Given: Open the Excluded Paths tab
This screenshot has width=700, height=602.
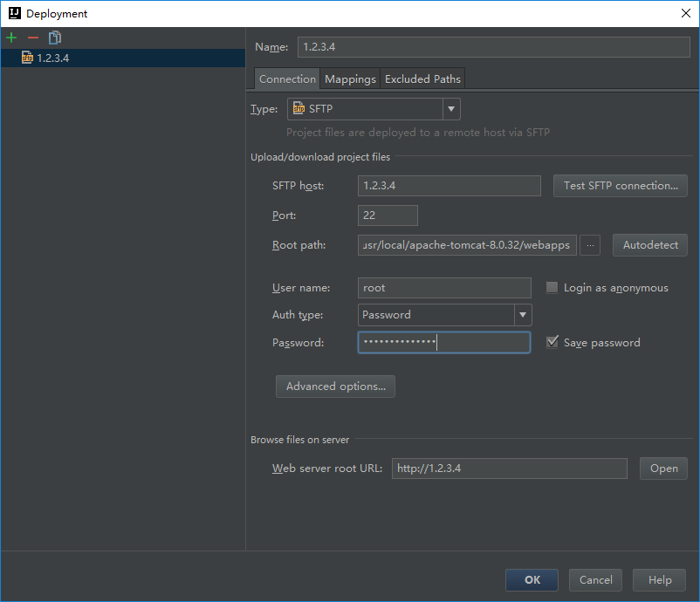Looking at the screenshot, I should pyautogui.click(x=422, y=79).
